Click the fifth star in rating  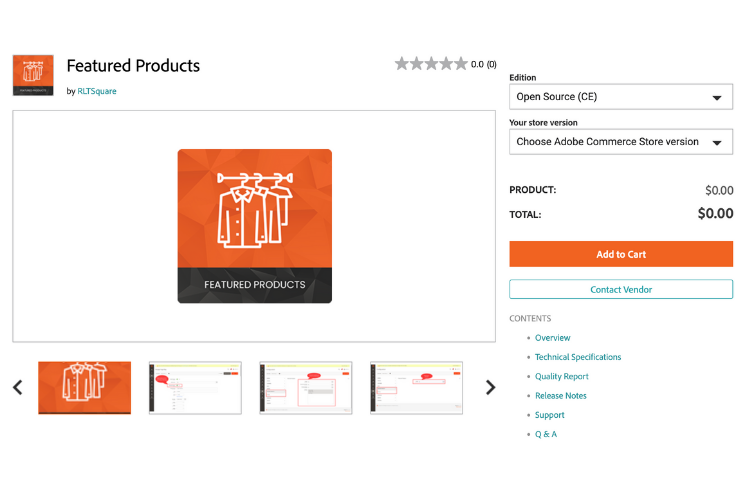(460, 64)
